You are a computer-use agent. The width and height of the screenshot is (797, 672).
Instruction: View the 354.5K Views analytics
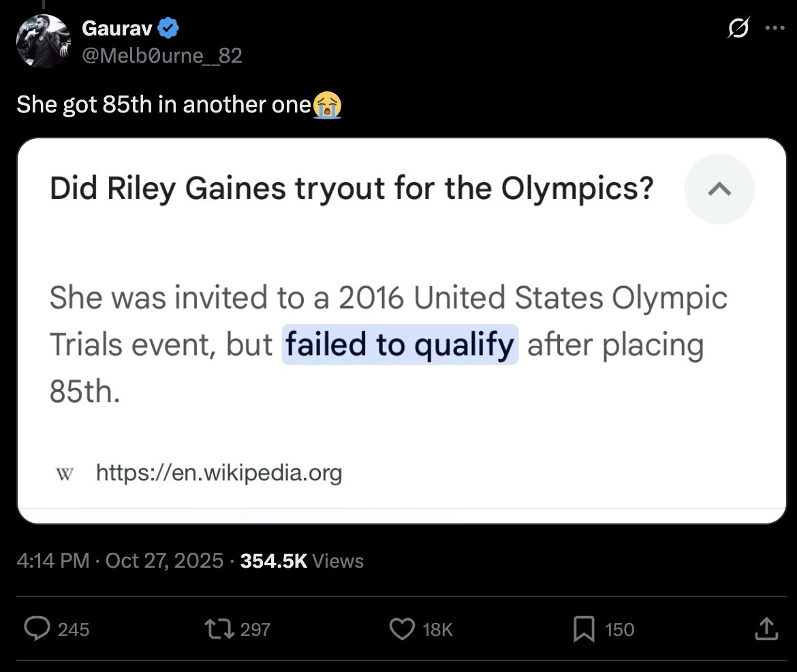click(x=302, y=561)
